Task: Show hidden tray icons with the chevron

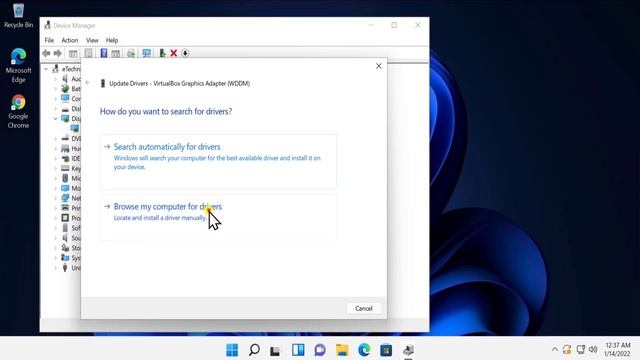Action: (554, 349)
